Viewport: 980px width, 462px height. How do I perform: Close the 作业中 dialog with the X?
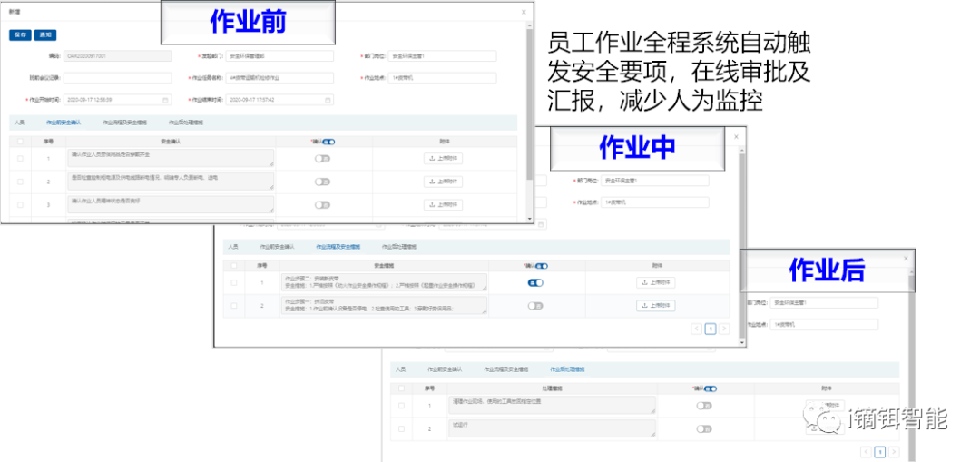(x=735, y=137)
